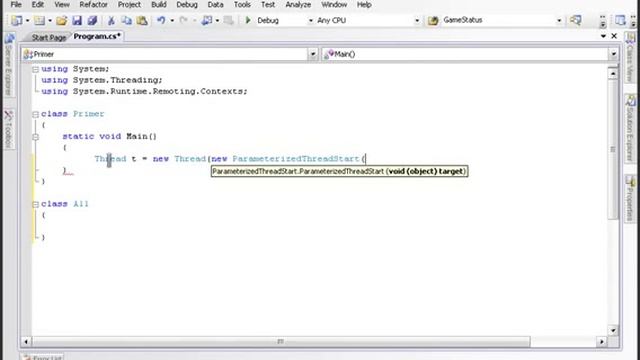
Task: Click the Copy icon
Action: click(127, 20)
